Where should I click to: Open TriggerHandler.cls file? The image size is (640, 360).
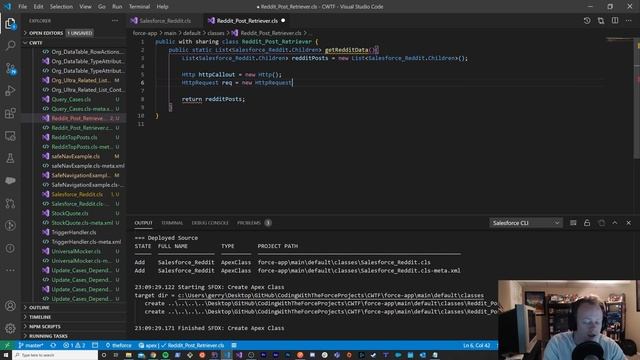pyautogui.click(x=74, y=232)
